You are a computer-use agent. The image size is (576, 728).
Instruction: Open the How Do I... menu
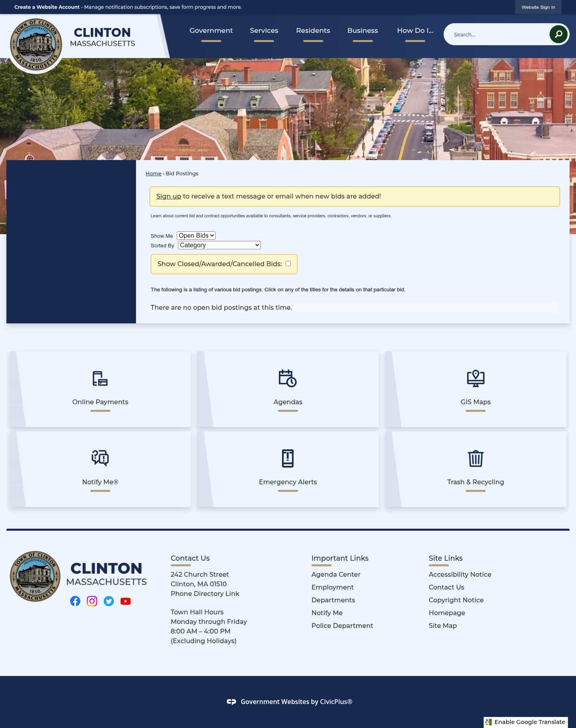[415, 30]
